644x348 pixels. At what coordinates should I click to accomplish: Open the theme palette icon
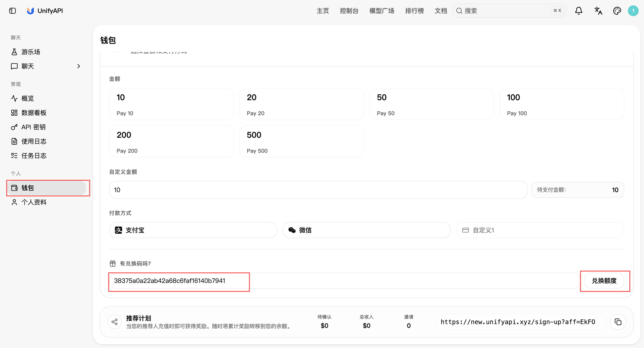click(x=617, y=11)
